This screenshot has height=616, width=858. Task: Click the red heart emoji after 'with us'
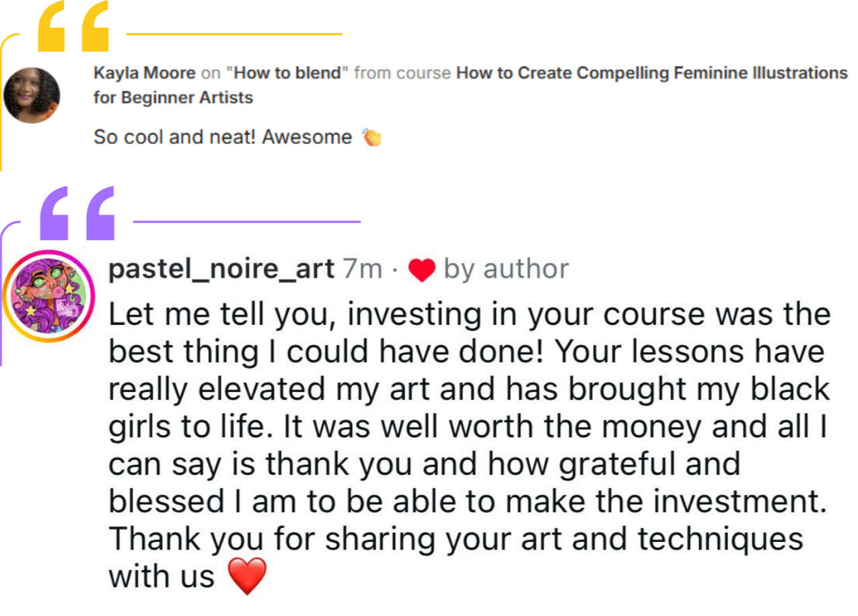247,577
